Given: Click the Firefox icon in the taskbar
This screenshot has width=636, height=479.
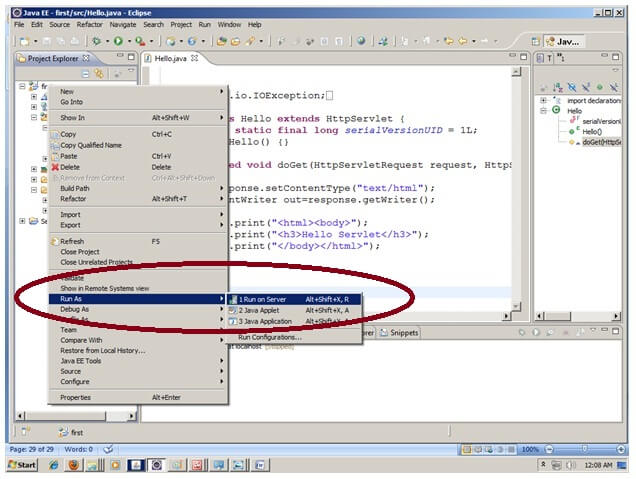Looking at the screenshot, I should (x=74, y=464).
